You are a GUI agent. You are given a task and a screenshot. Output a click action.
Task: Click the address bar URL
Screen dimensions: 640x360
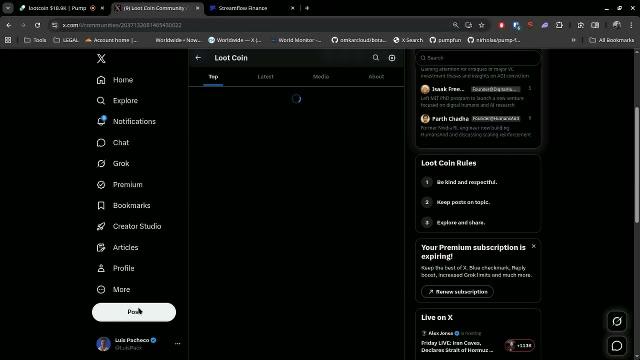pos(122,25)
